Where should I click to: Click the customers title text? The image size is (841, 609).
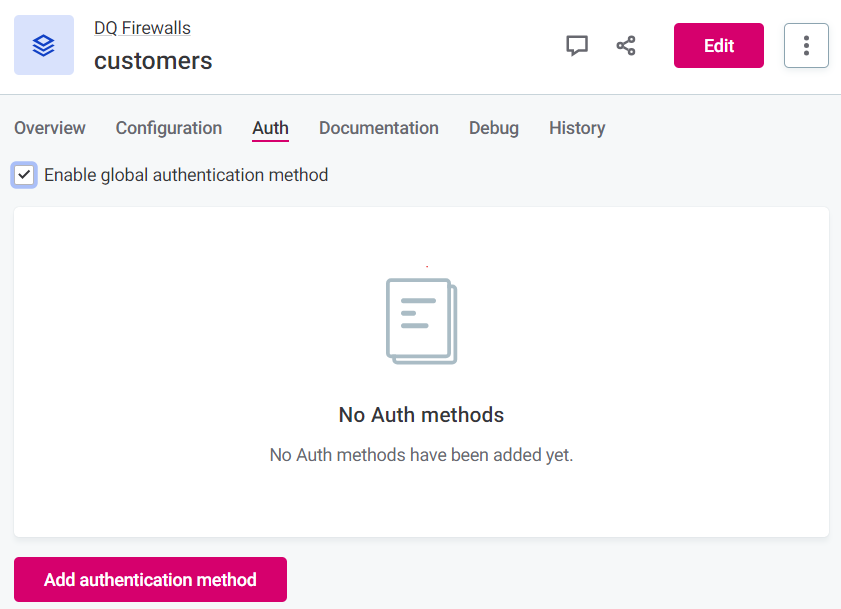152,61
